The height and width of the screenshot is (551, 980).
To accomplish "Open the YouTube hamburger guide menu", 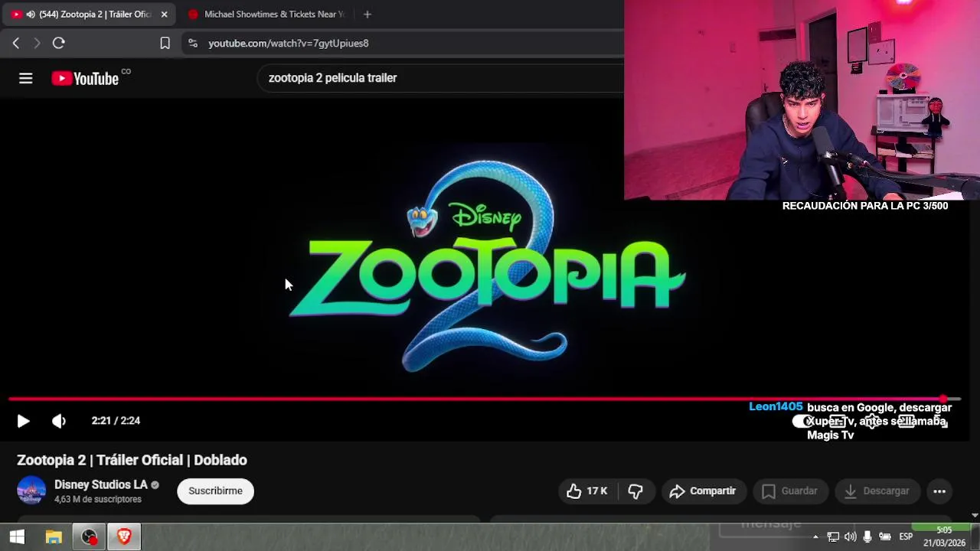I will [x=25, y=78].
